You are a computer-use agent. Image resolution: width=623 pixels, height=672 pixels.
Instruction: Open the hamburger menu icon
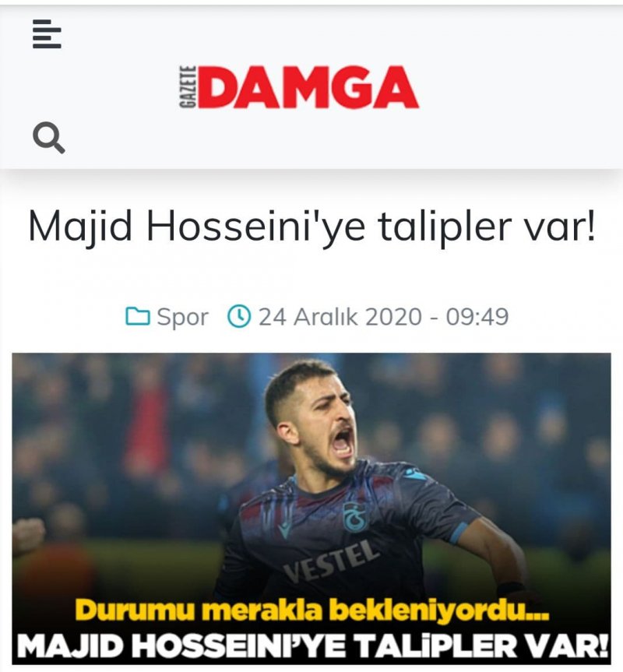click(47, 33)
